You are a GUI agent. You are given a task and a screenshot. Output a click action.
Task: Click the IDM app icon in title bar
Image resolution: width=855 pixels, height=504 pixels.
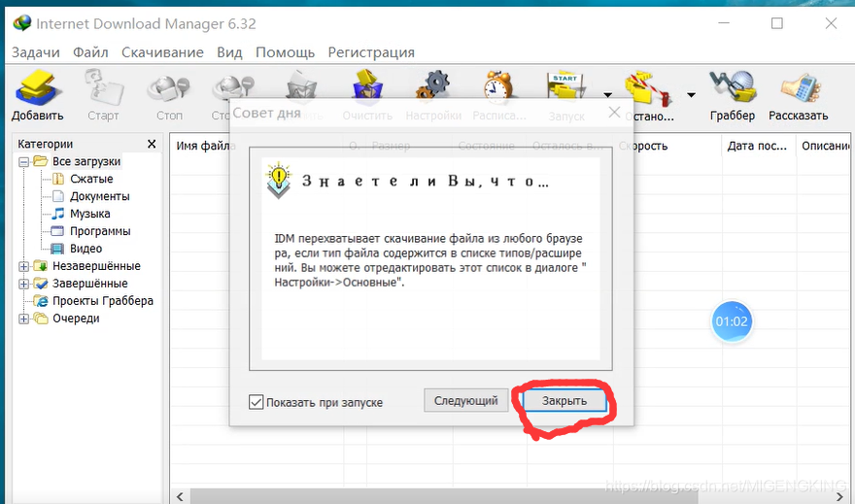[22, 23]
